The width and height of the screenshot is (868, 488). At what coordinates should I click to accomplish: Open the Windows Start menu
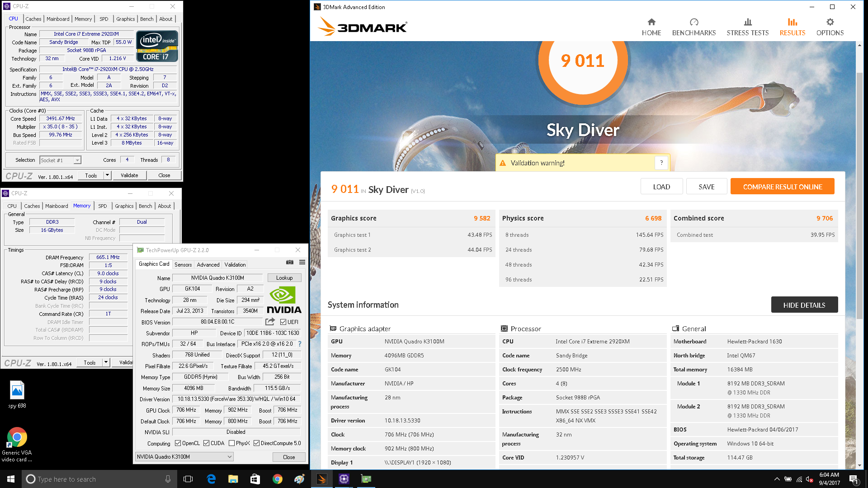[x=11, y=479]
